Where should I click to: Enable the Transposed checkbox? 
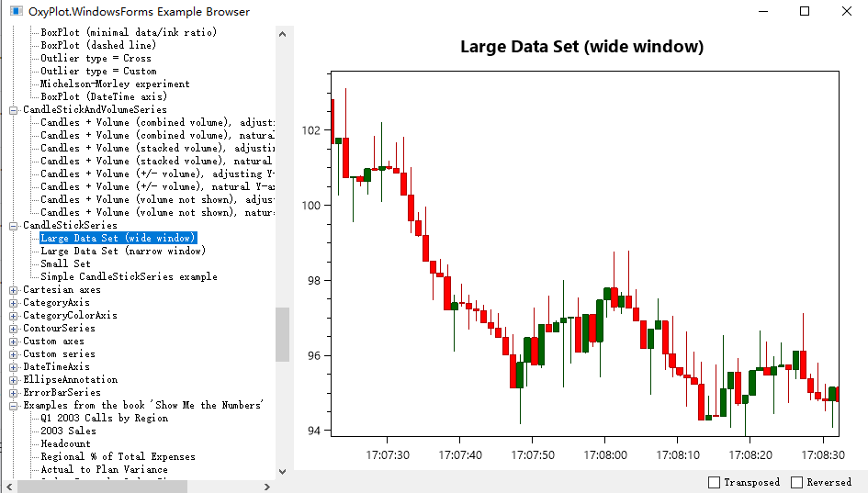(714, 483)
